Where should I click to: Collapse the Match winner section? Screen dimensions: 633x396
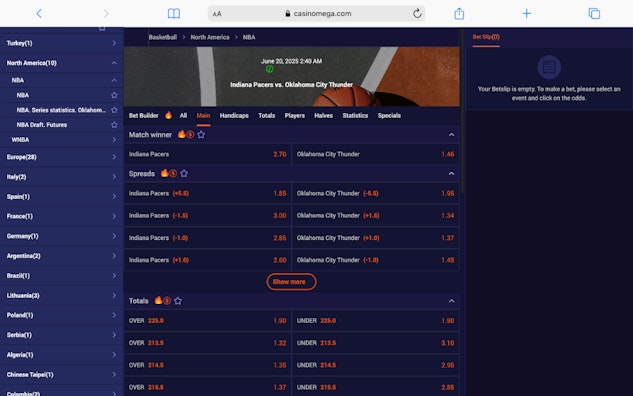(451, 134)
